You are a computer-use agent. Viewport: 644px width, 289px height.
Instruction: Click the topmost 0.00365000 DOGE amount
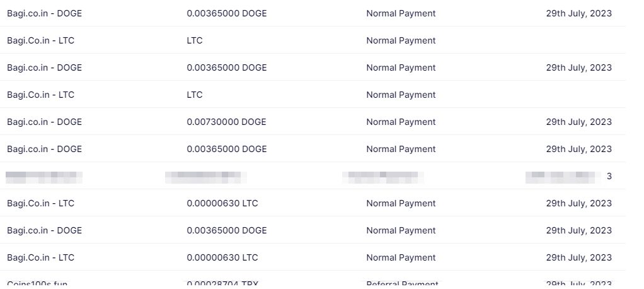226,13
